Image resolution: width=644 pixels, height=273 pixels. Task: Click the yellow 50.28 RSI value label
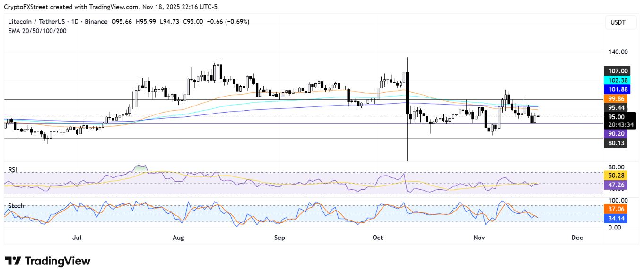tap(616, 176)
